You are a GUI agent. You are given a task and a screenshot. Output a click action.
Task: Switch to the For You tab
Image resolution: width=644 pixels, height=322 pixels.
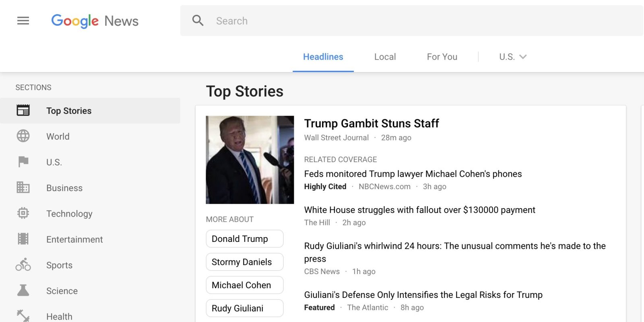(x=442, y=57)
